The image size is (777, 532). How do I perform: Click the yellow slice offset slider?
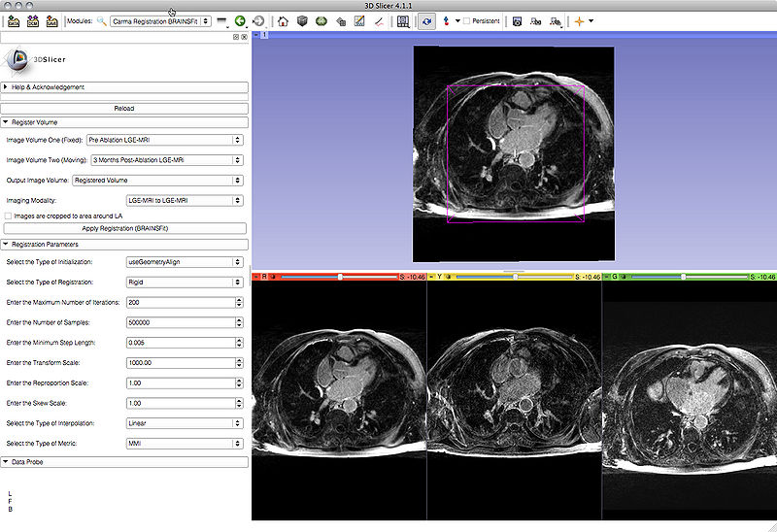click(515, 277)
